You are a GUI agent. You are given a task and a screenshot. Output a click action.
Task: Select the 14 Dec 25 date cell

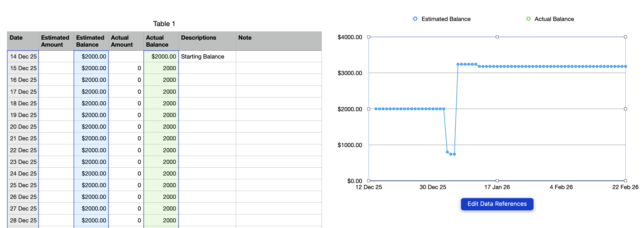23,56
